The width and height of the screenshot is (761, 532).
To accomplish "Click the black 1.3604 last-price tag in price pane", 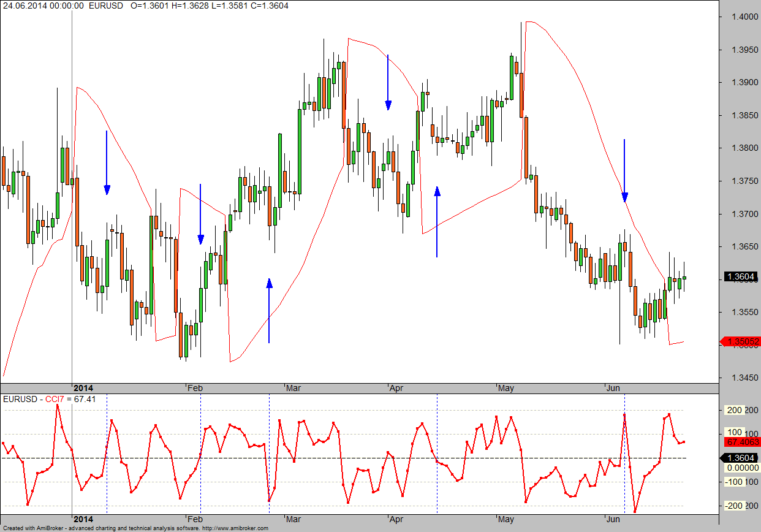I will point(741,277).
